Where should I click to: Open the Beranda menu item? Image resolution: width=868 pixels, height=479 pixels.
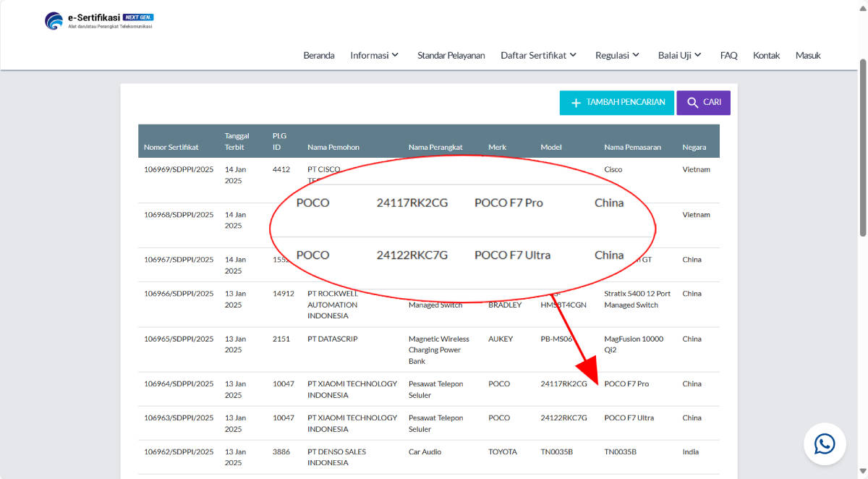tap(319, 55)
